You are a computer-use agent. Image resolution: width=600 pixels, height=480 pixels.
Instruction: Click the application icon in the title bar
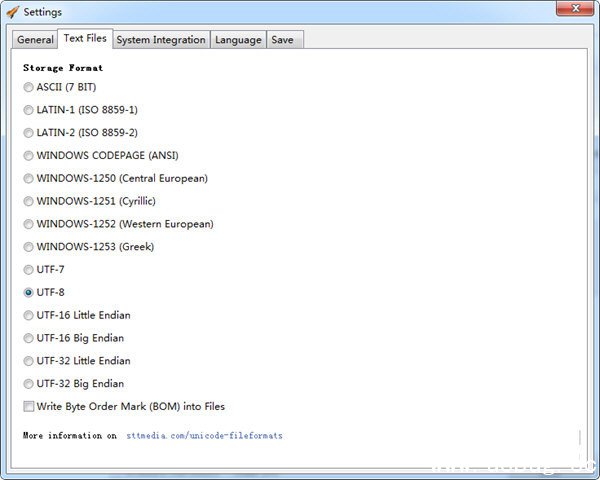[12, 12]
